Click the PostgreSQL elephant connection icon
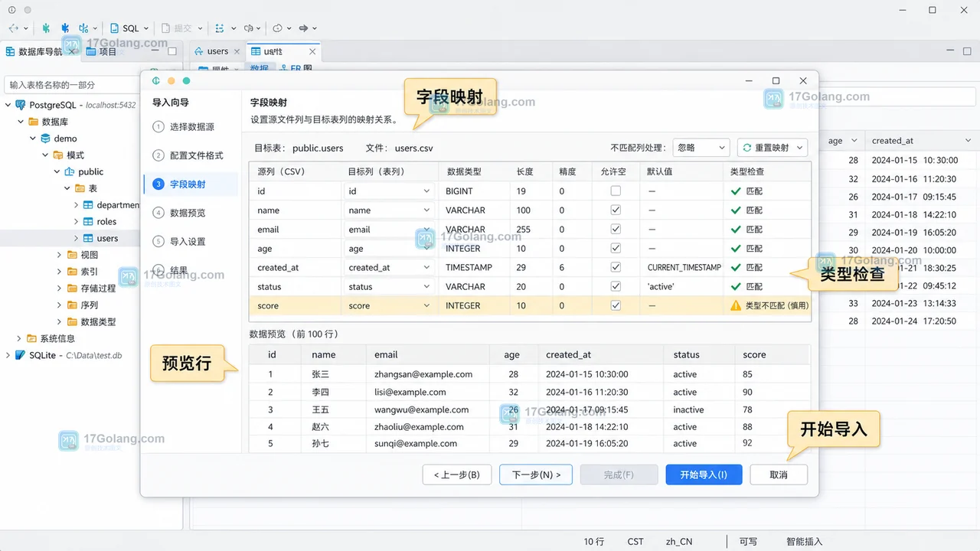The image size is (980, 551). (21, 105)
